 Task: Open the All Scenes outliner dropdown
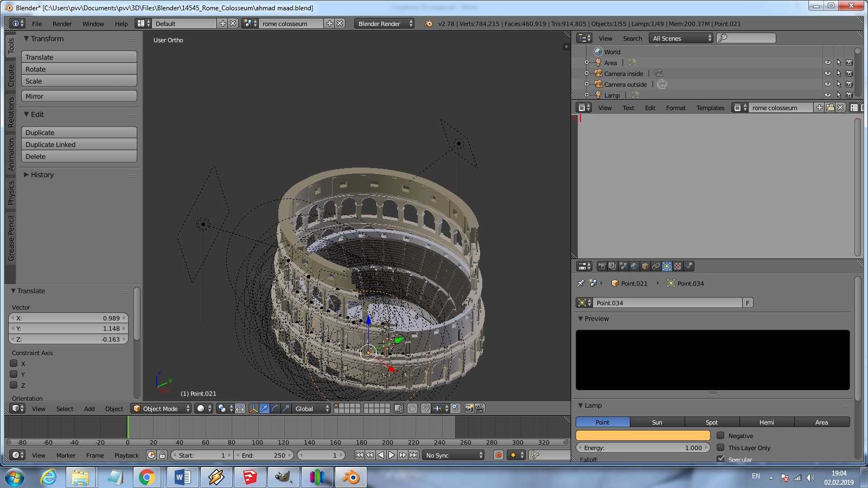click(682, 38)
